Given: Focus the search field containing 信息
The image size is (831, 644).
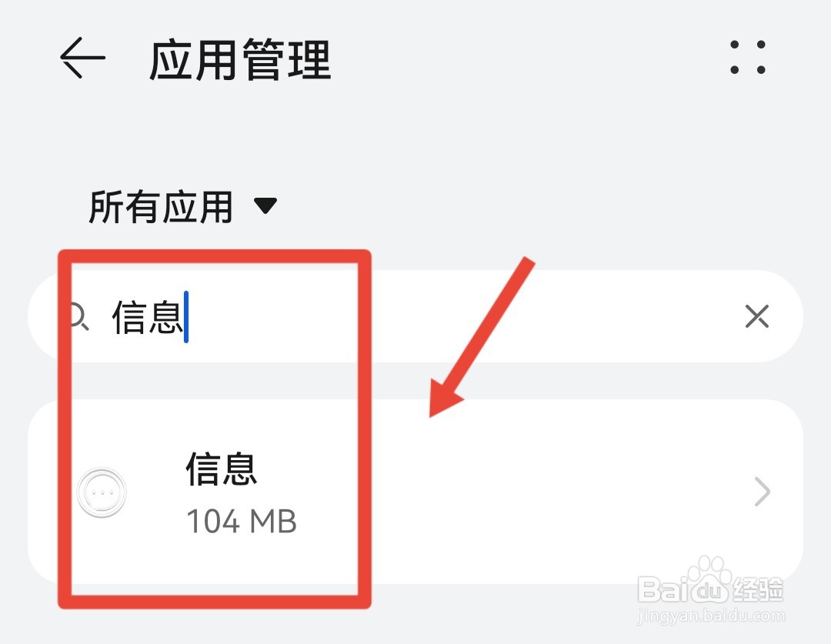Looking at the screenshot, I should pos(415,316).
